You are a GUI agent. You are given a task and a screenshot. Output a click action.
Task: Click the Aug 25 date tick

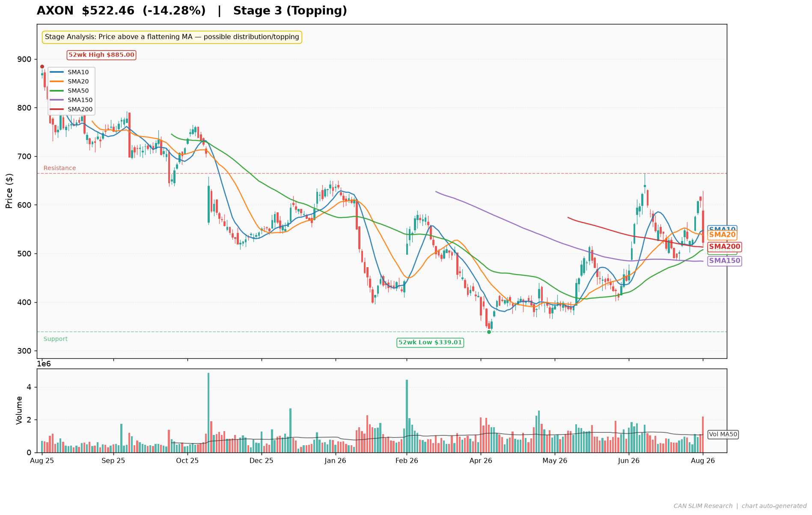point(42,461)
